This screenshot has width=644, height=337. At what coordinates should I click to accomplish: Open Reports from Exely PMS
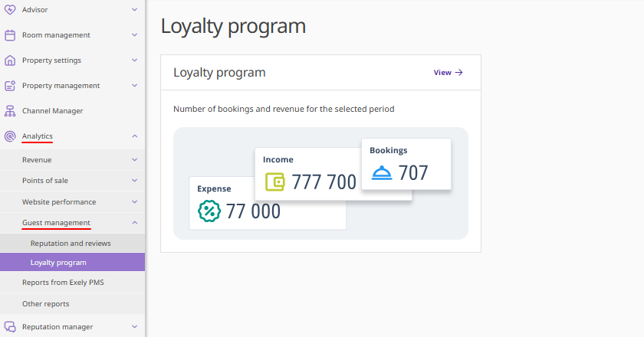click(63, 283)
